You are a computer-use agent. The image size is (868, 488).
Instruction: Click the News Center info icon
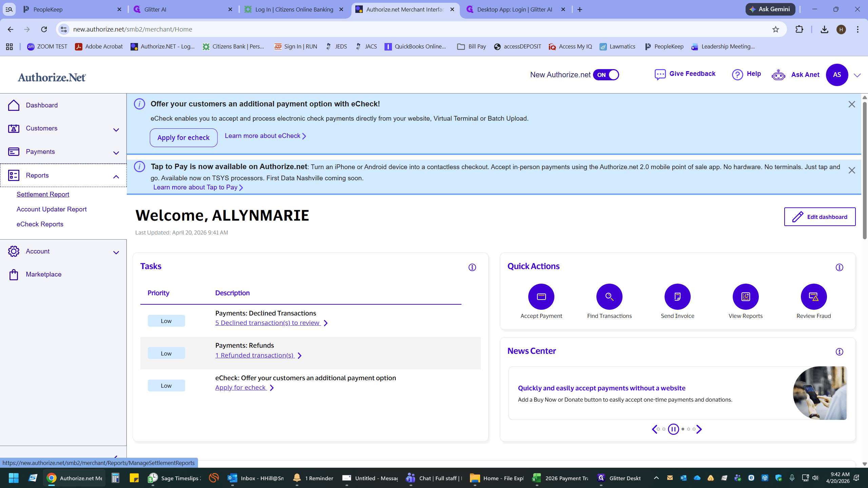(x=840, y=352)
